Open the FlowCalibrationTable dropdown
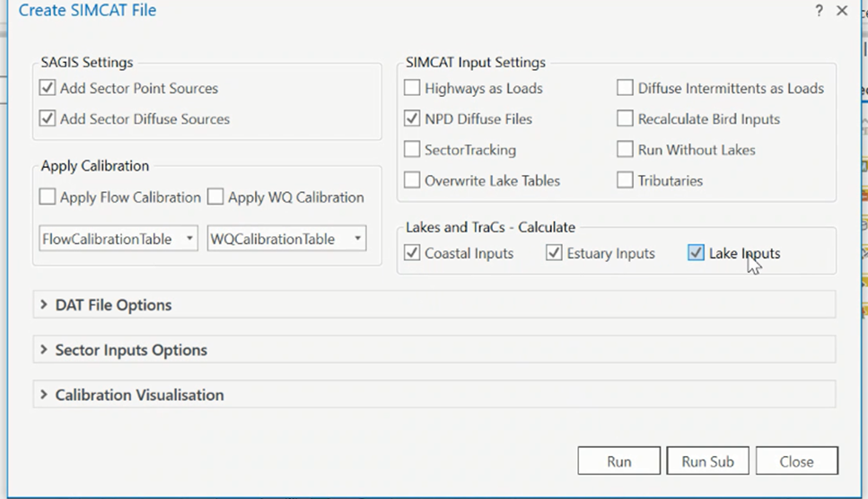The image size is (868, 499). pyautogui.click(x=118, y=239)
